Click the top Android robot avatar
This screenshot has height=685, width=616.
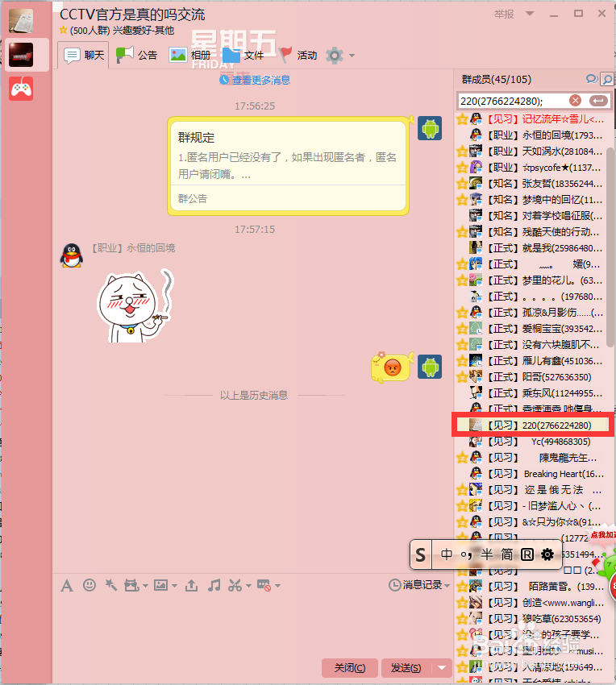click(x=430, y=128)
